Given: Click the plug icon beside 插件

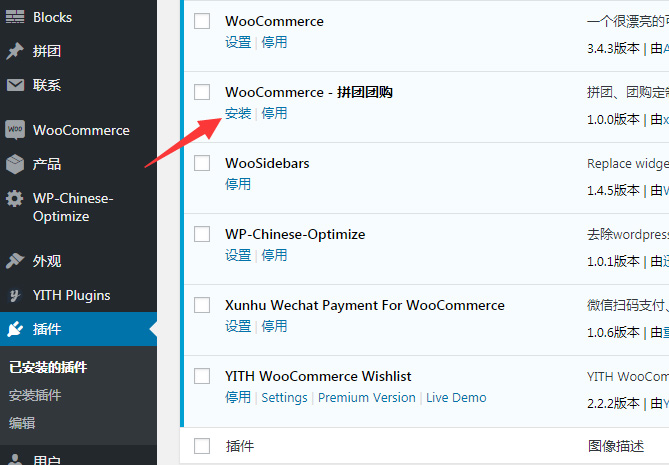Looking at the screenshot, I should pos(15,329).
